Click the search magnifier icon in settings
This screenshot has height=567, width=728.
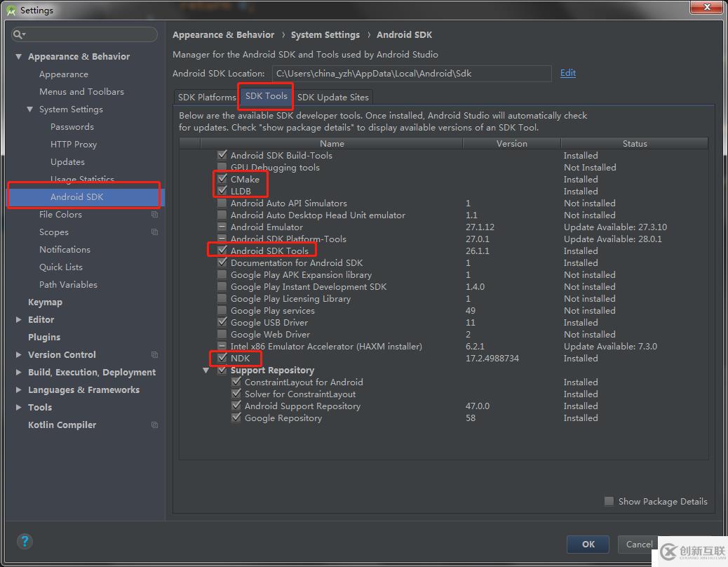tap(18, 34)
